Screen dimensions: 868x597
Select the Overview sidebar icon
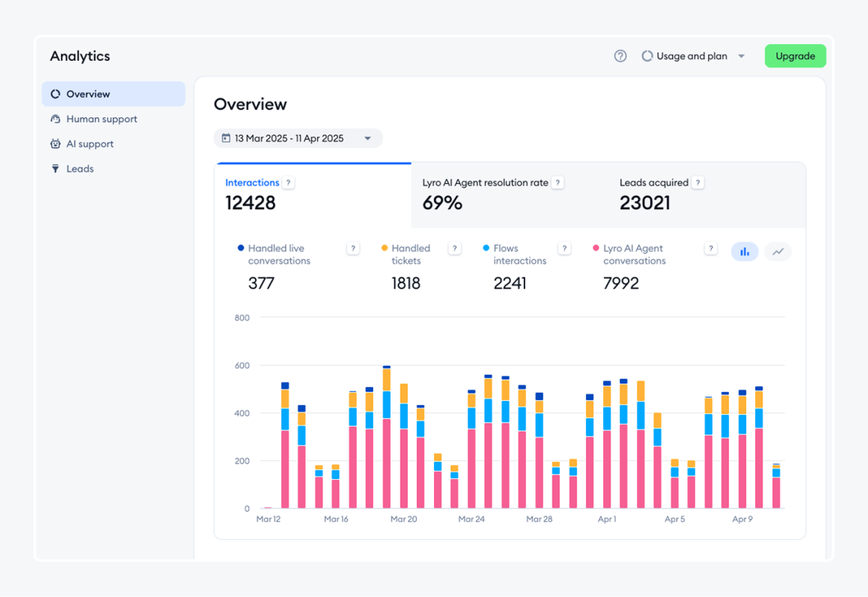pyautogui.click(x=55, y=93)
